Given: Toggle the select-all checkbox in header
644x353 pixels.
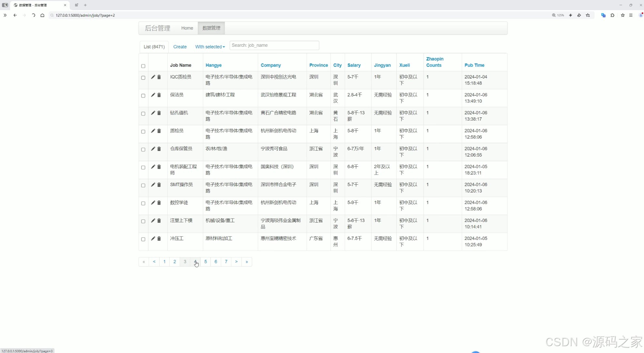Looking at the screenshot, I should pyautogui.click(x=143, y=66).
